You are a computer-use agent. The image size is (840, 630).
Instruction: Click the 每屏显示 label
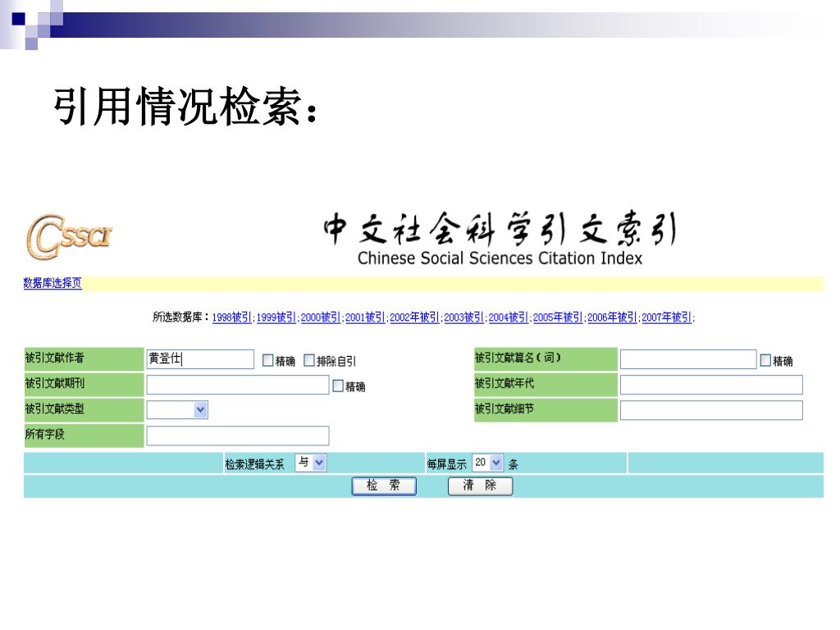(x=447, y=464)
